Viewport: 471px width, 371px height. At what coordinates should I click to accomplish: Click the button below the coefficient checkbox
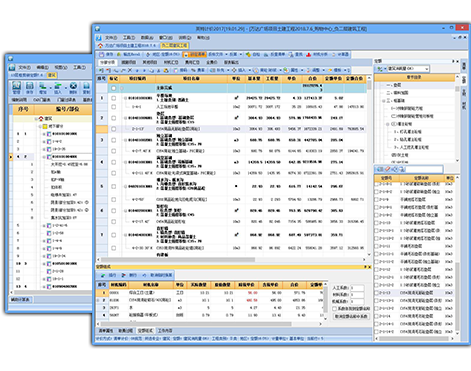(x=351, y=316)
